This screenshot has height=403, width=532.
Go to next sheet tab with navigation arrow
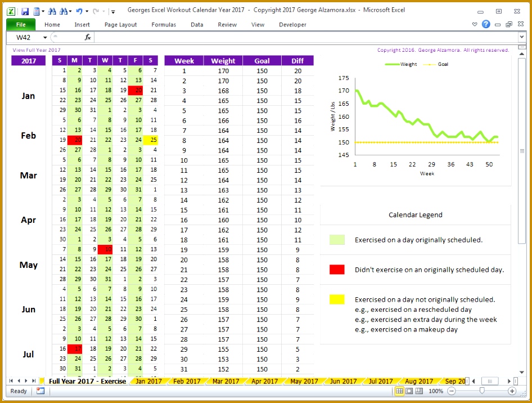pyautogui.click(x=26, y=381)
